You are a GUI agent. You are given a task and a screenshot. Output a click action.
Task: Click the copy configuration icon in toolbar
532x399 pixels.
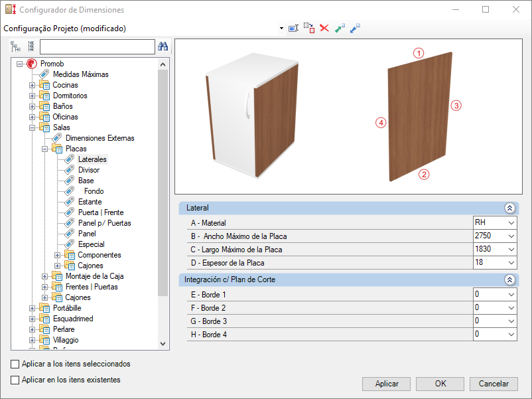[309, 28]
